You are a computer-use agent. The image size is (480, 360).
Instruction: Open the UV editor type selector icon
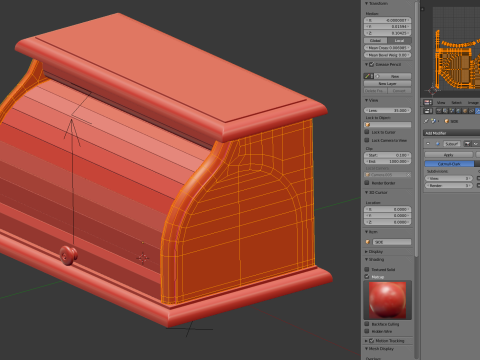click(x=428, y=102)
